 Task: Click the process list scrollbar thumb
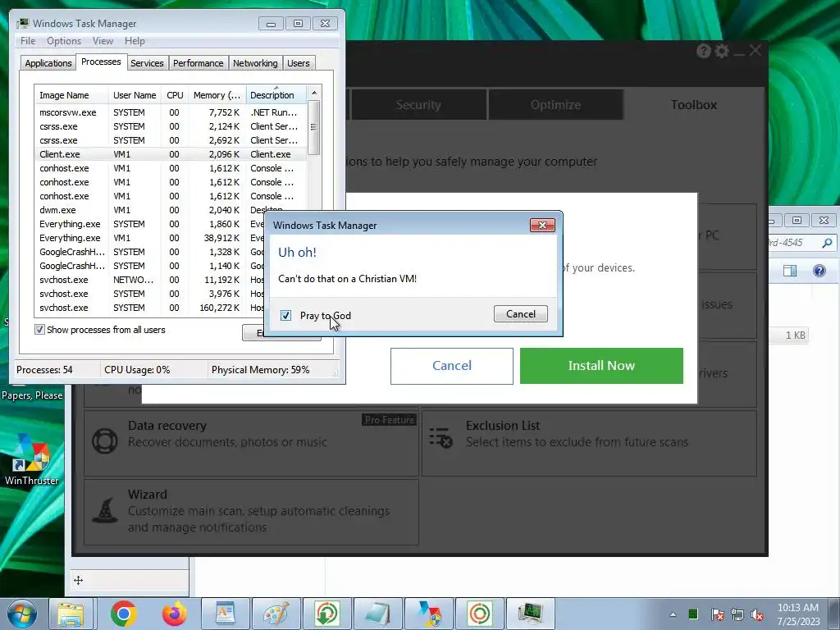pos(314,127)
